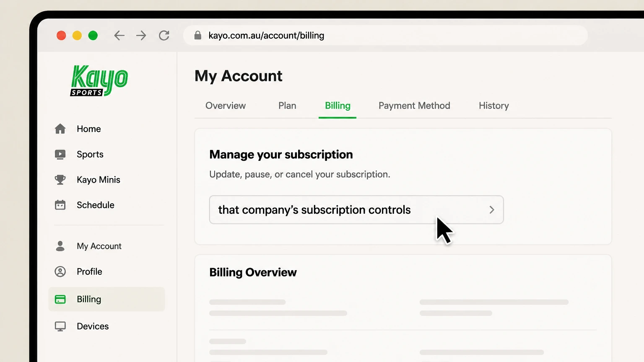Screen dimensions: 644x362
Task: Click the Billing Overview heading
Action: point(253,272)
